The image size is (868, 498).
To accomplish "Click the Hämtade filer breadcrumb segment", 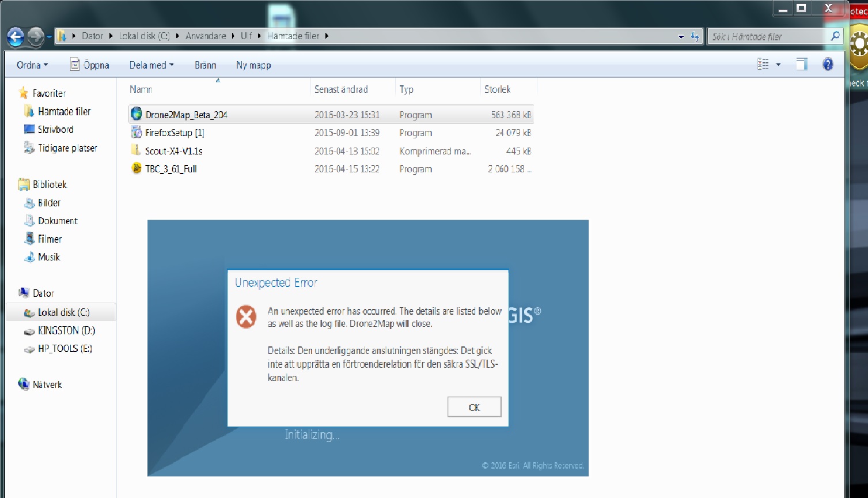I will tap(293, 36).
